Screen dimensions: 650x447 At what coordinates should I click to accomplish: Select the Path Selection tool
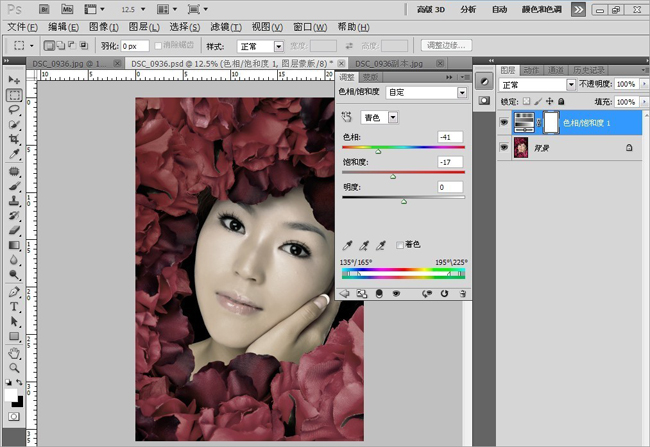14,321
